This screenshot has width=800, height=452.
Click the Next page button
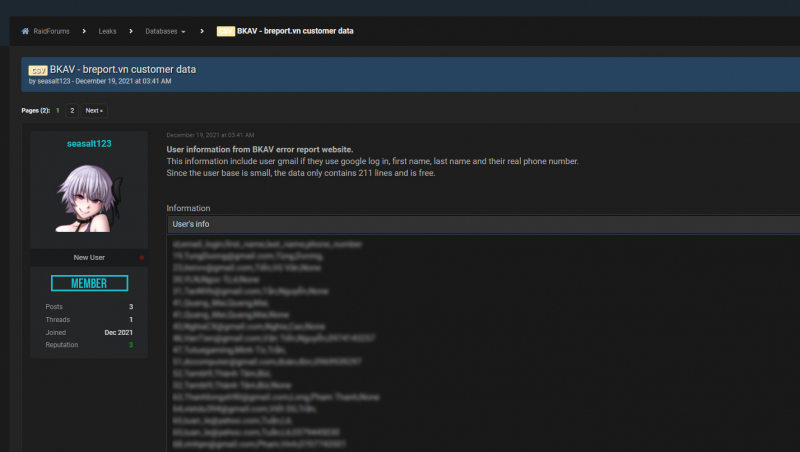click(94, 110)
